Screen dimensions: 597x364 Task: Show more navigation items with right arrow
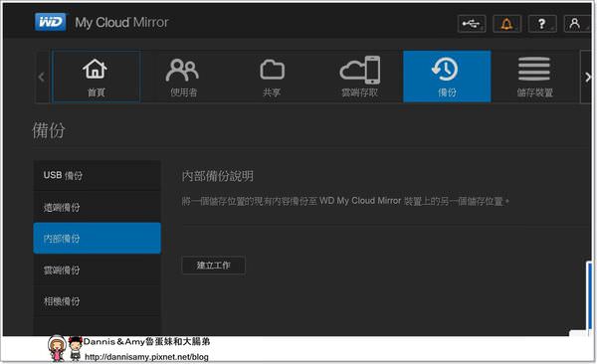click(x=587, y=77)
